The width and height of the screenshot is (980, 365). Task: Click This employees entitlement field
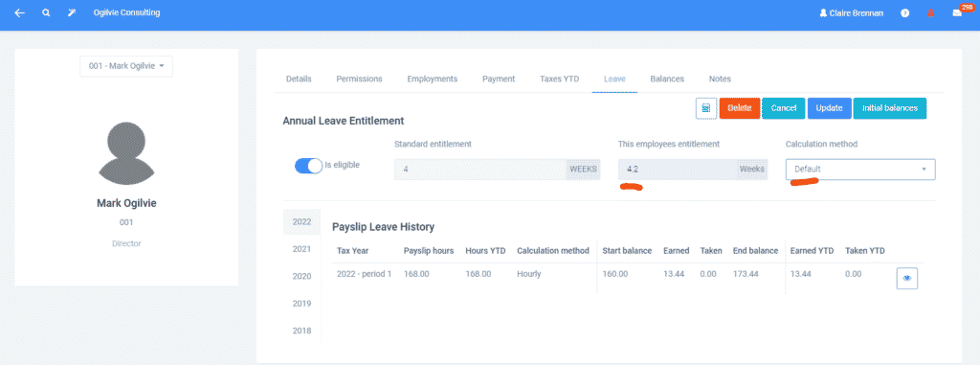692,169
